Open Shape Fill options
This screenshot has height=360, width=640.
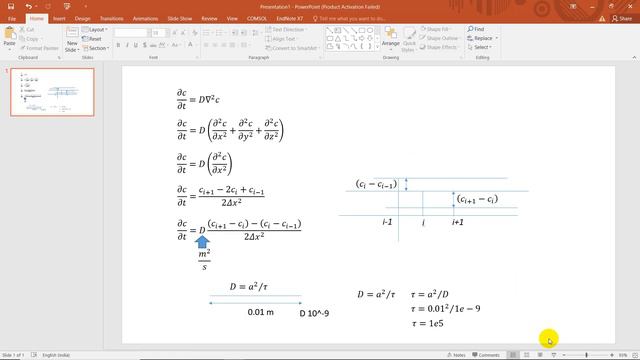coord(435,29)
